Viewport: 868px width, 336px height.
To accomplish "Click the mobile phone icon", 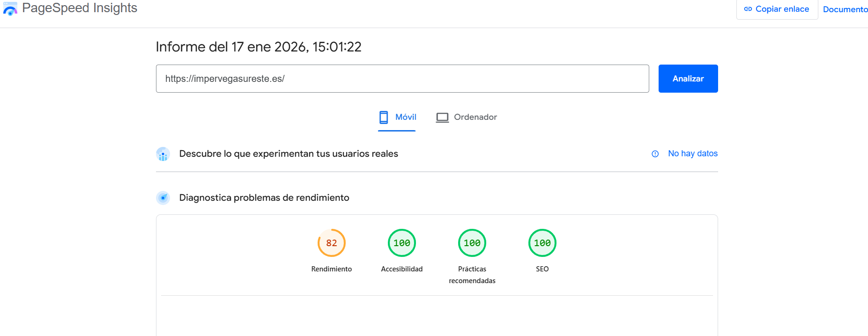I will [x=384, y=117].
